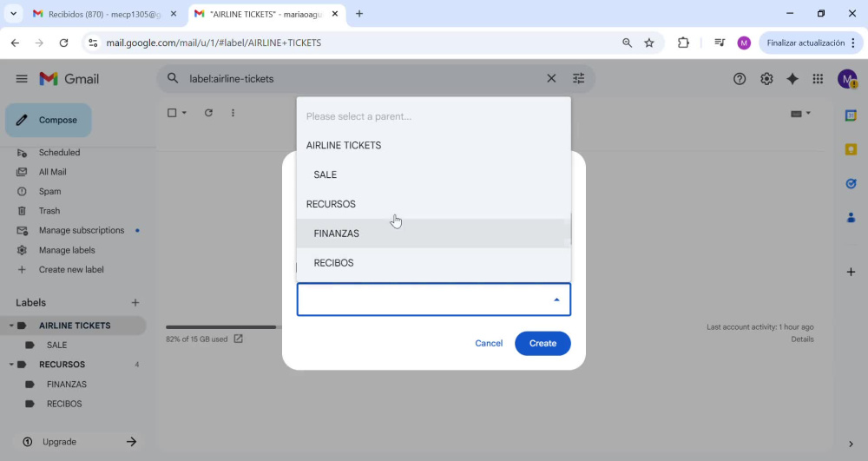Open the Gmail main menu hamburger icon
The height and width of the screenshot is (461, 868).
pyautogui.click(x=22, y=79)
